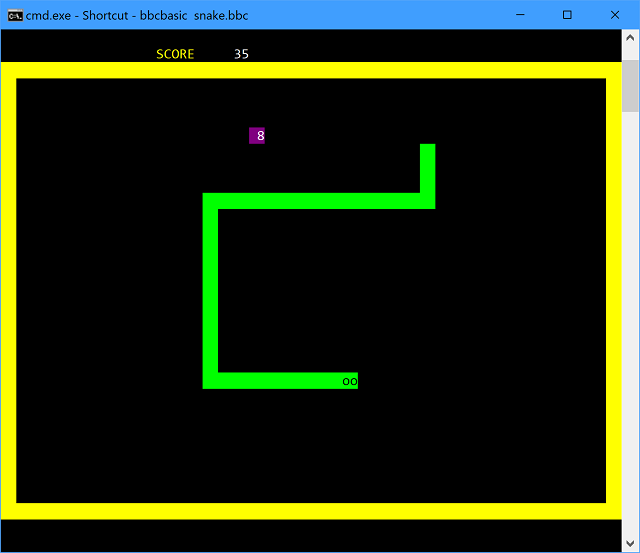Click the purple food tile numbered 8
This screenshot has width=640, height=553.
click(257, 136)
